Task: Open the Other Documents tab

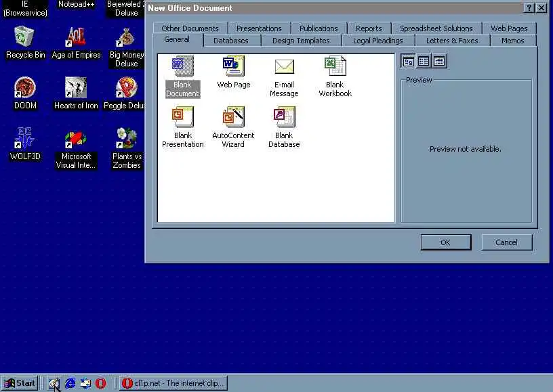Action: (x=190, y=28)
